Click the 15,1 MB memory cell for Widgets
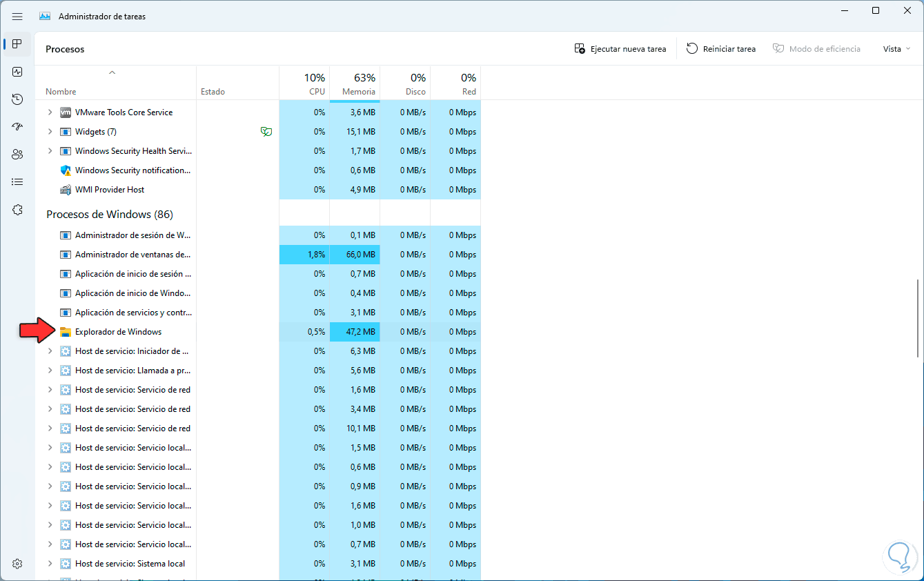This screenshot has width=924, height=581. tap(355, 132)
